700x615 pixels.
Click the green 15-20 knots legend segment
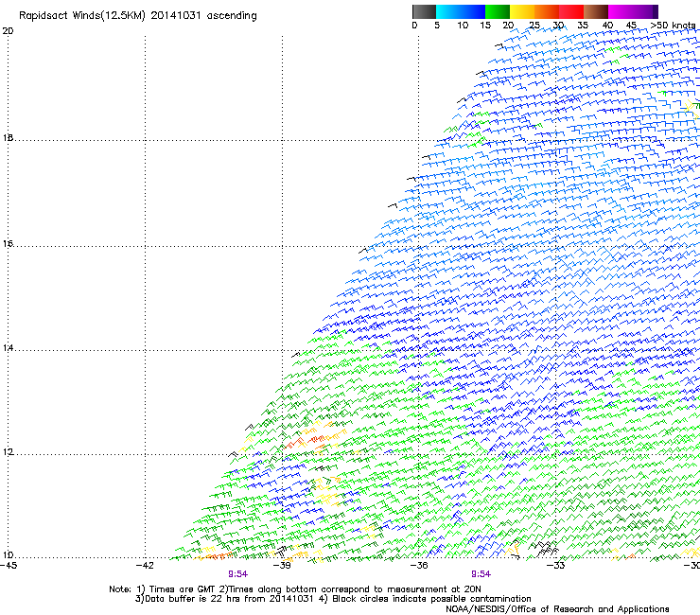tap(498, 11)
